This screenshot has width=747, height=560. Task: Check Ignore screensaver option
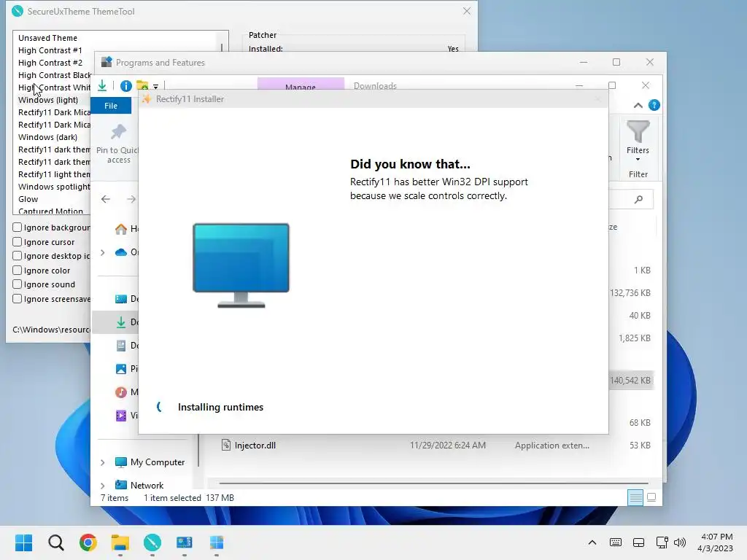(18, 298)
